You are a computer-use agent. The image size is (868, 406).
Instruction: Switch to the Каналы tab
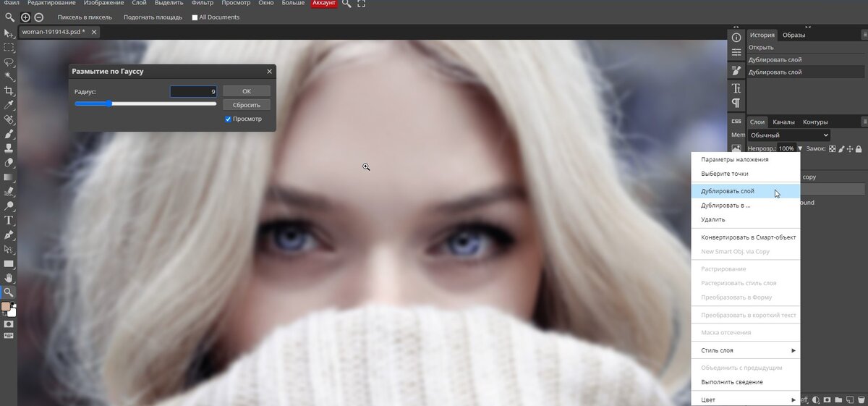[783, 122]
